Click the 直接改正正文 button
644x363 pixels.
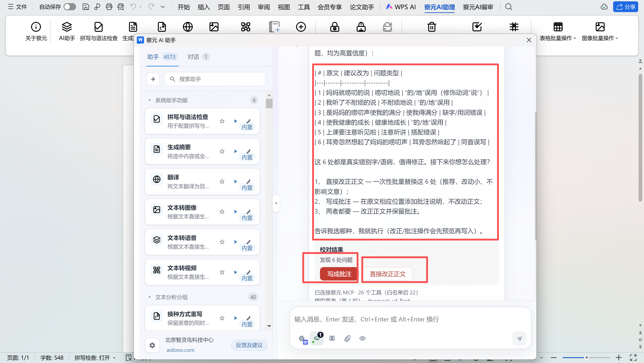[x=388, y=274]
